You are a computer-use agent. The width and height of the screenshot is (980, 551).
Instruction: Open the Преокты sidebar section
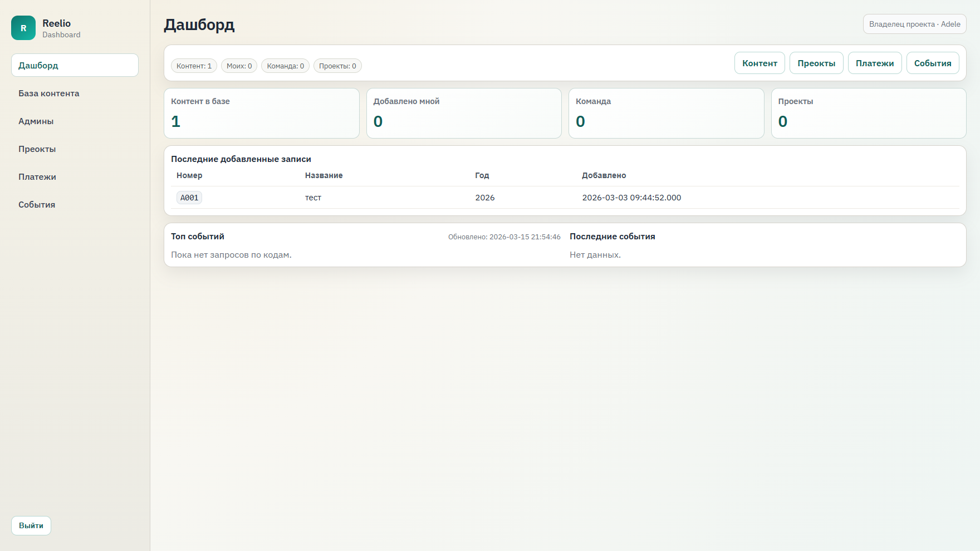tap(36, 149)
